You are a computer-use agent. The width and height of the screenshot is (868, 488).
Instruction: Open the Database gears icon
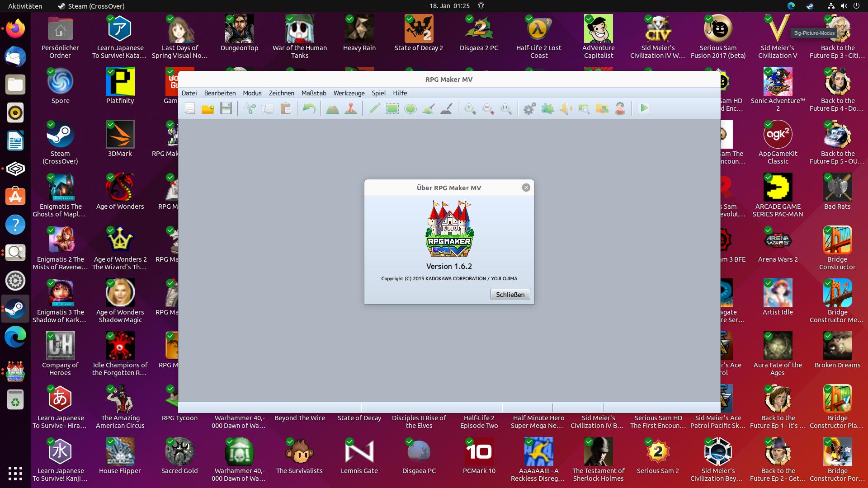[529, 108]
